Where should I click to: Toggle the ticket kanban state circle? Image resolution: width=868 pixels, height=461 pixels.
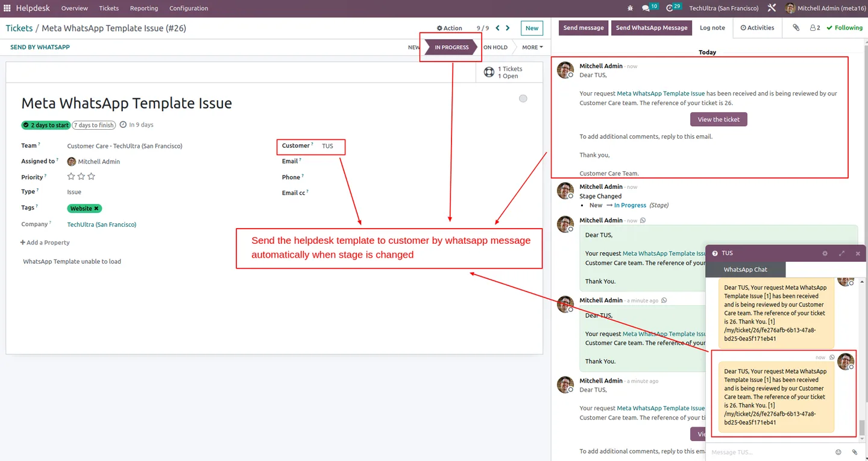pyautogui.click(x=523, y=98)
